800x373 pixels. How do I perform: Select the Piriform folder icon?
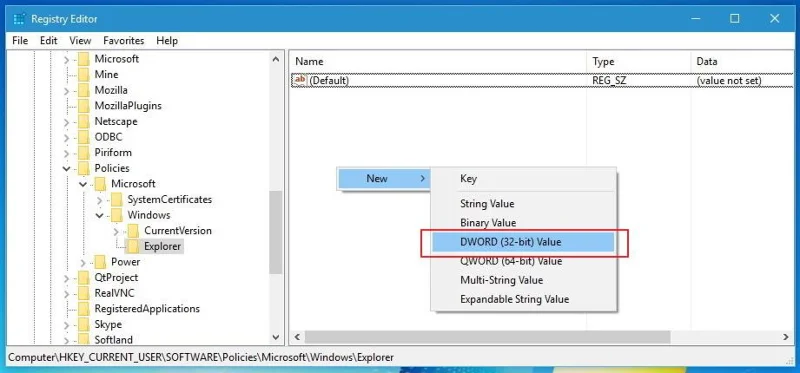83,153
